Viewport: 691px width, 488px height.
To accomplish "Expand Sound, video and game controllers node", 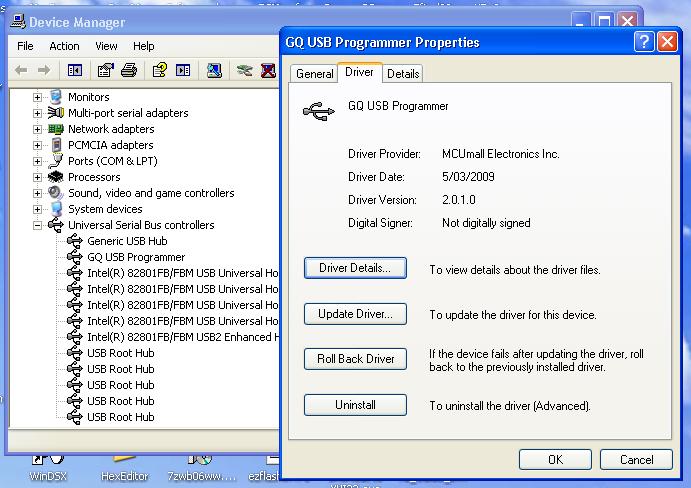I will (x=37, y=193).
